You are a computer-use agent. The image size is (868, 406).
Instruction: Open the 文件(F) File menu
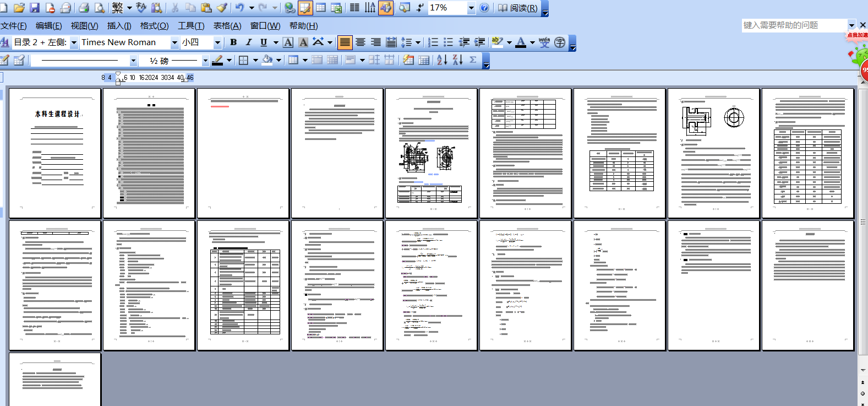pos(14,26)
